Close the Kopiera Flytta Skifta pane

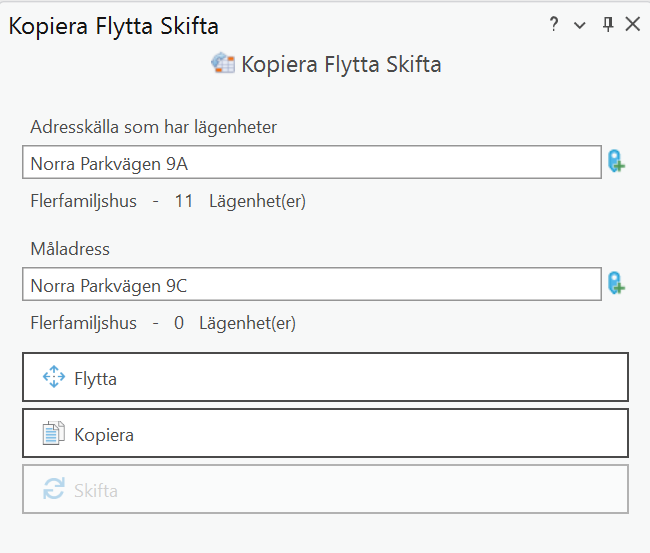[632, 25]
